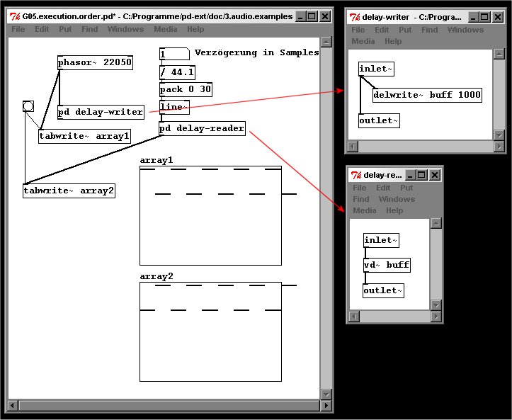
Task: Minimize the delay-reader window
Action: tap(409, 175)
